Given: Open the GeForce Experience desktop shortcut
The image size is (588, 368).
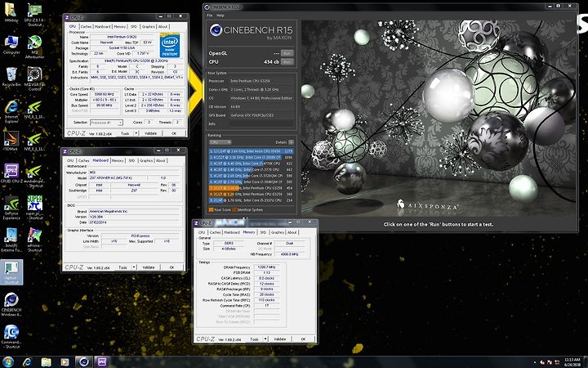Looking at the screenshot, I should [11, 207].
